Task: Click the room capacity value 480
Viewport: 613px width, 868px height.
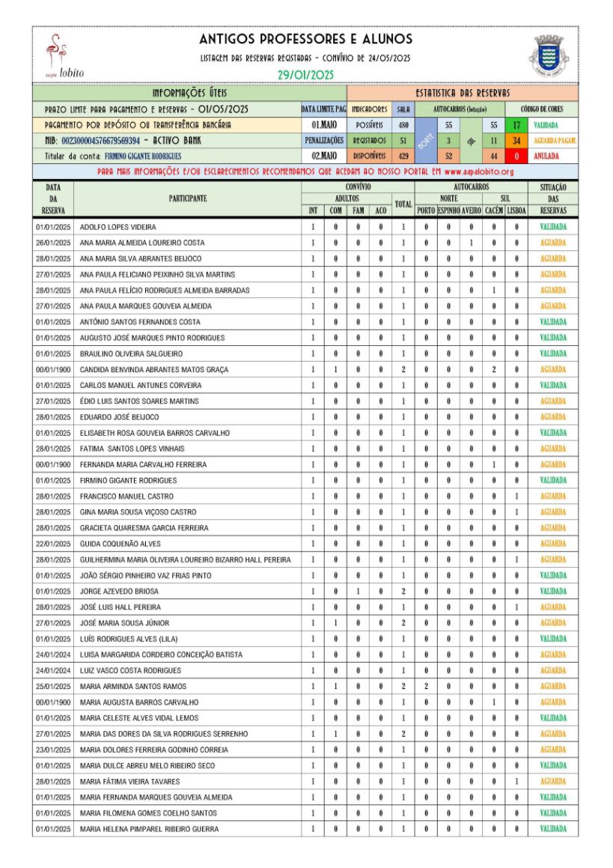Action: [403, 125]
